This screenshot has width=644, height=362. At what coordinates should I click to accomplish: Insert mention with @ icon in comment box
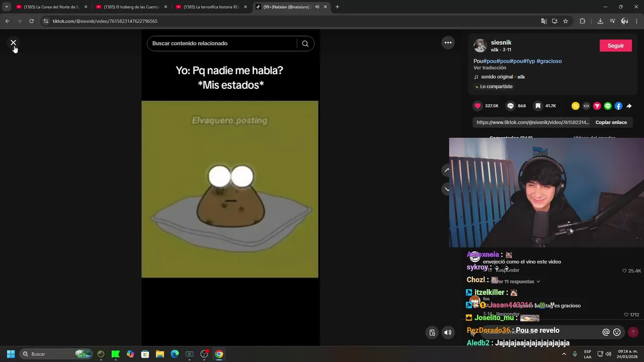point(606,332)
